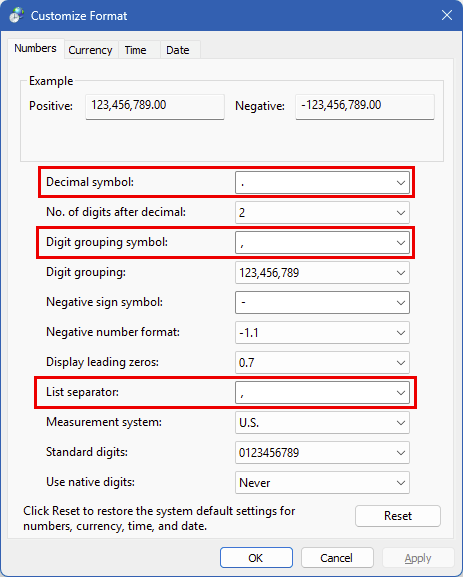This screenshot has width=463, height=577.
Task: Expand Display leading zeros dropdown
Action: (x=322, y=363)
